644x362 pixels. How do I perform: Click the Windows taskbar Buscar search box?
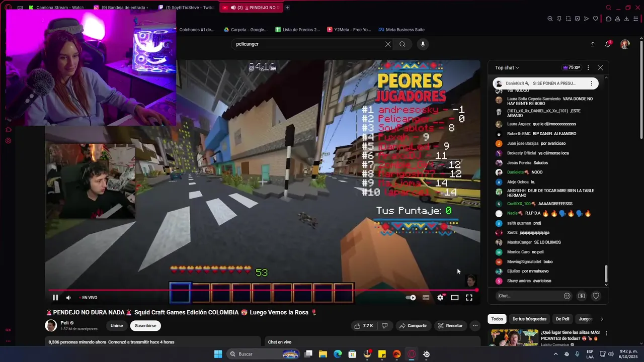(x=264, y=354)
